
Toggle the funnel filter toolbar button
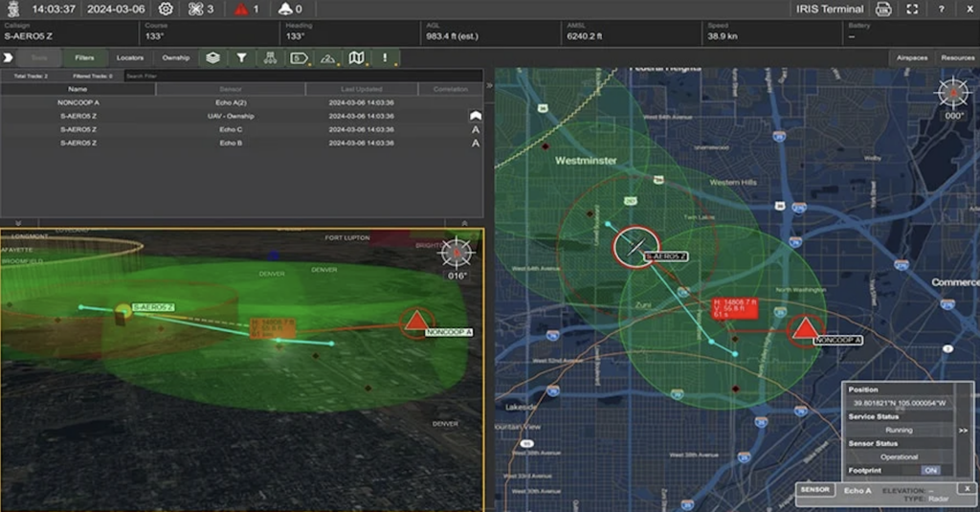point(241,58)
